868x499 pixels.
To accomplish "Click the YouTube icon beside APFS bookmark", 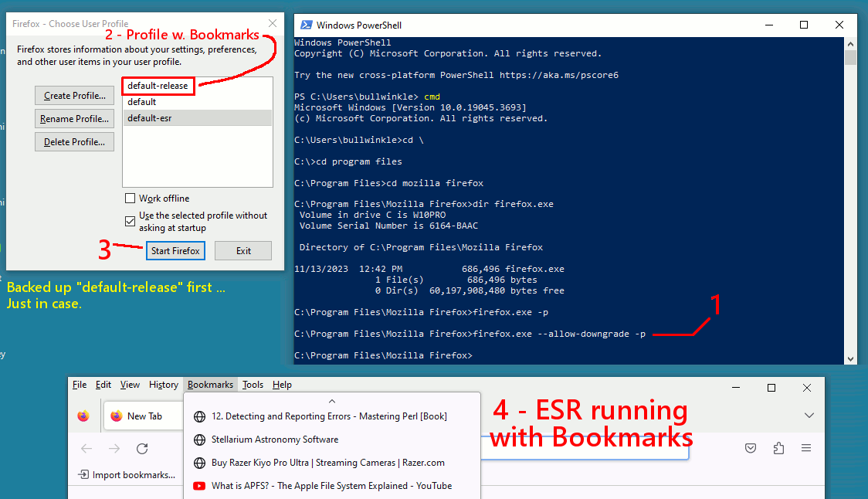I will [199, 486].
